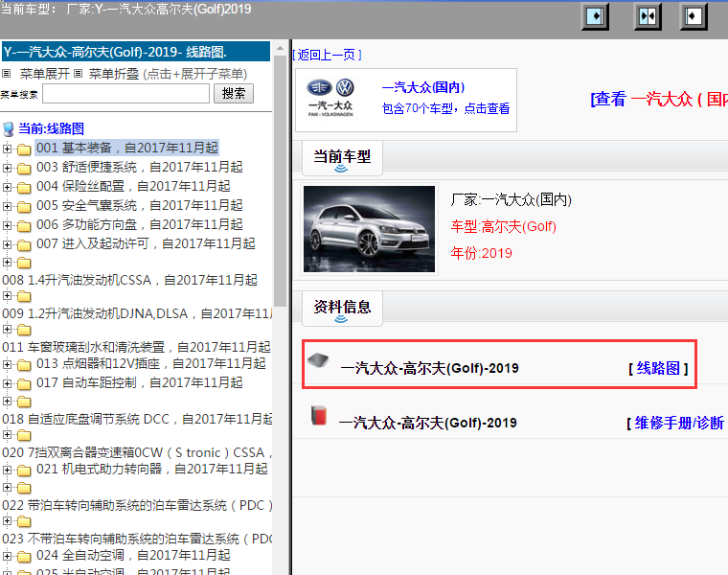Click the 当前车型 section tab

[x=342, y=158]
